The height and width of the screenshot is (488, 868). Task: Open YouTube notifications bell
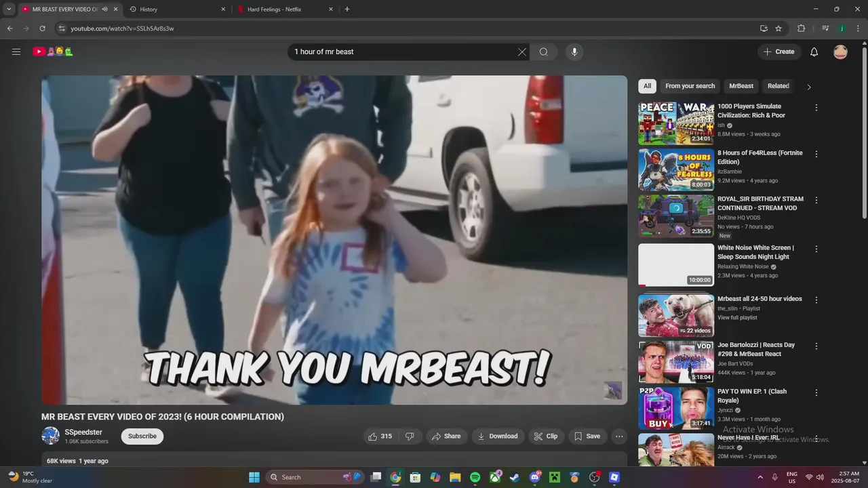814,52
